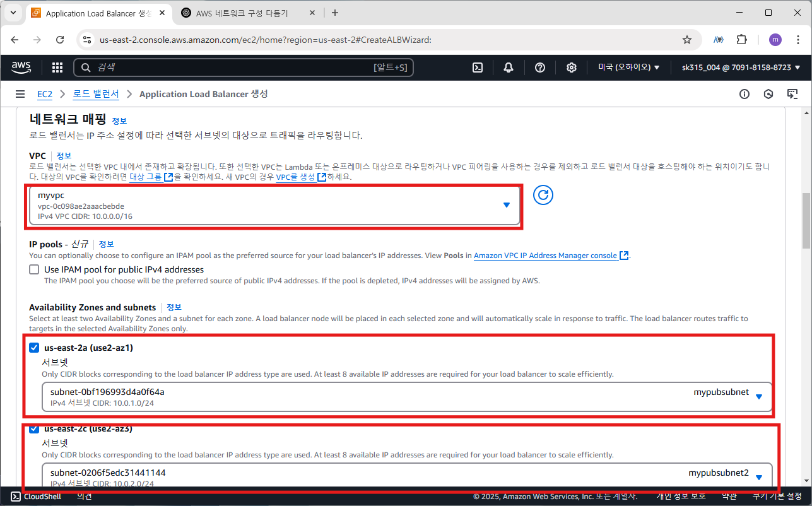Viewport: 812px width, 506px height.
Task: Open AWS console settings gear
Action: tap(571, 68)
